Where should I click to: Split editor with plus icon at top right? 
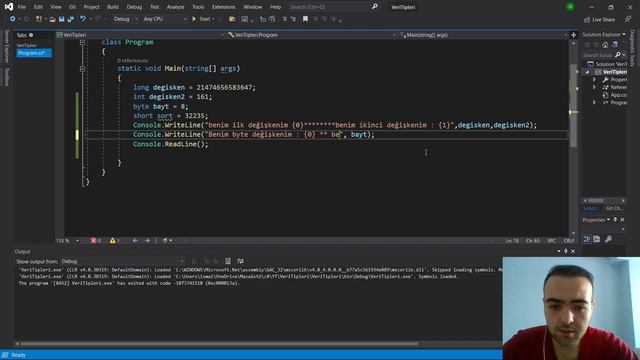click(x=573, y=35)
